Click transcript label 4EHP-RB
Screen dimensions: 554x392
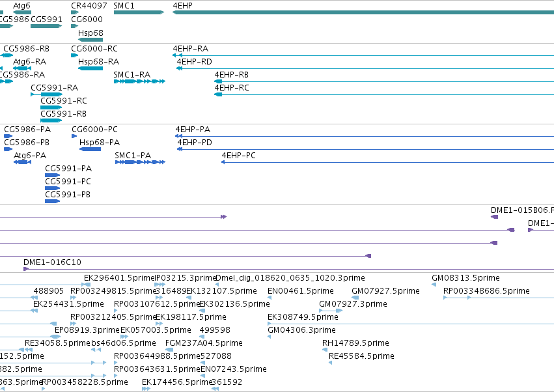pyautogui.click(x=231, y=75)
